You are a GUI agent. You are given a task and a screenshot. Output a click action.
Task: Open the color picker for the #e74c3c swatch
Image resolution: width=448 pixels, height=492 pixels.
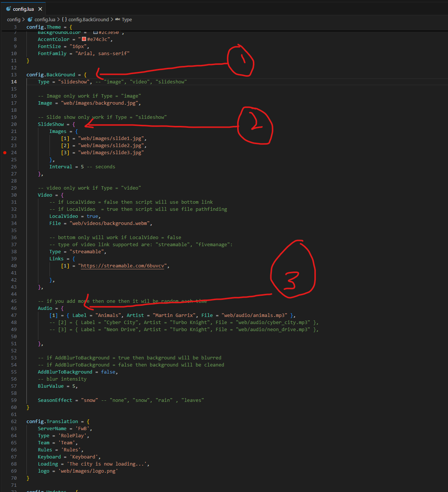pyautogui.click(x=84, y=39)
